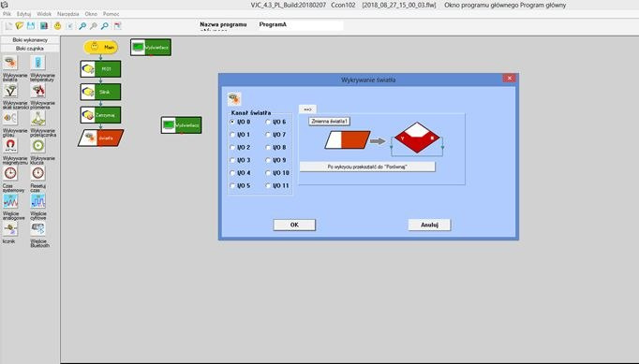Select the I/O 3 light channel
Screen dimensions: 639x364
point(240,160)
